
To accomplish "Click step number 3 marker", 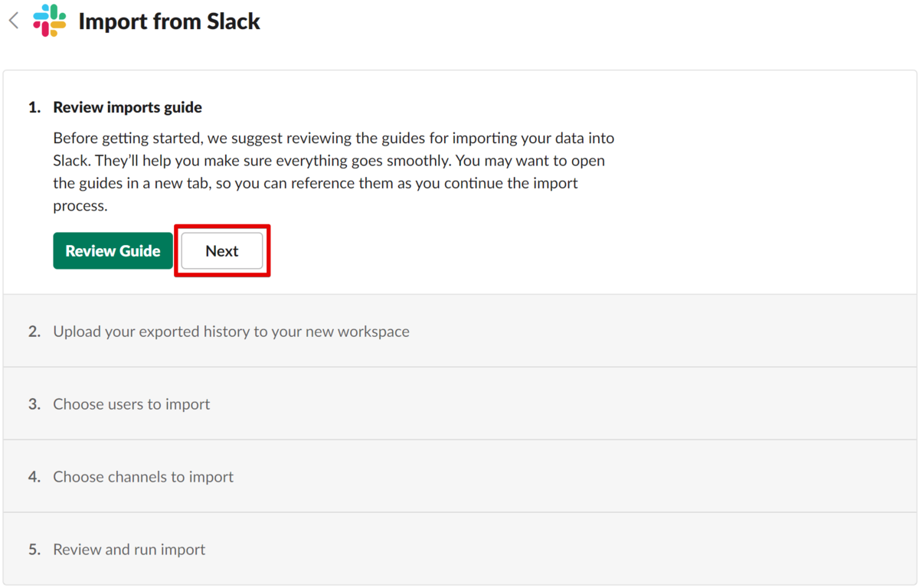I will click(34, 404).
